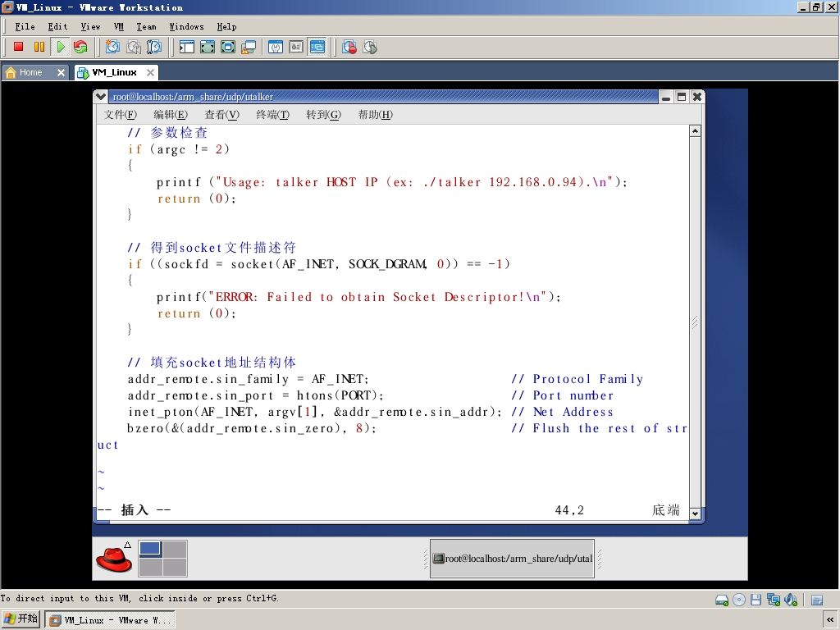Viewport: 840px width, 630px height.
Task: Click the Revert to snapshot icon
Action: coord(134,47)
